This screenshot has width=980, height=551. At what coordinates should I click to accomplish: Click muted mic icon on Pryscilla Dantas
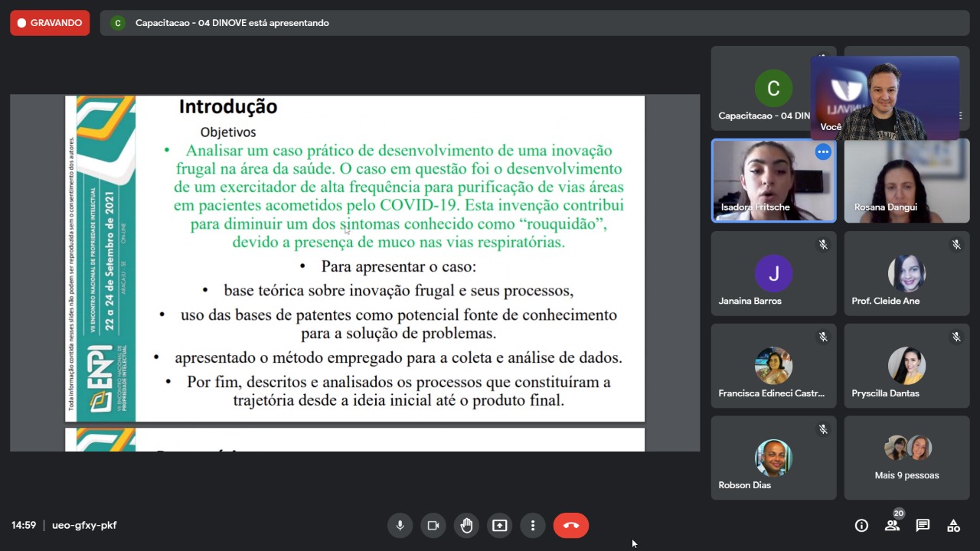pos(956,337)
